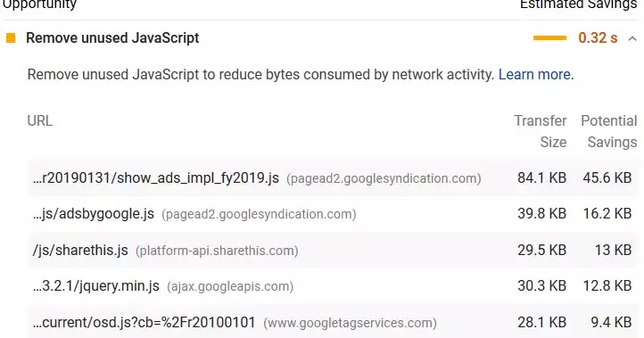Screen dimensions: 644x338
Task: Click the /js/sharethis.js URL entry
Action: [80, 250]
